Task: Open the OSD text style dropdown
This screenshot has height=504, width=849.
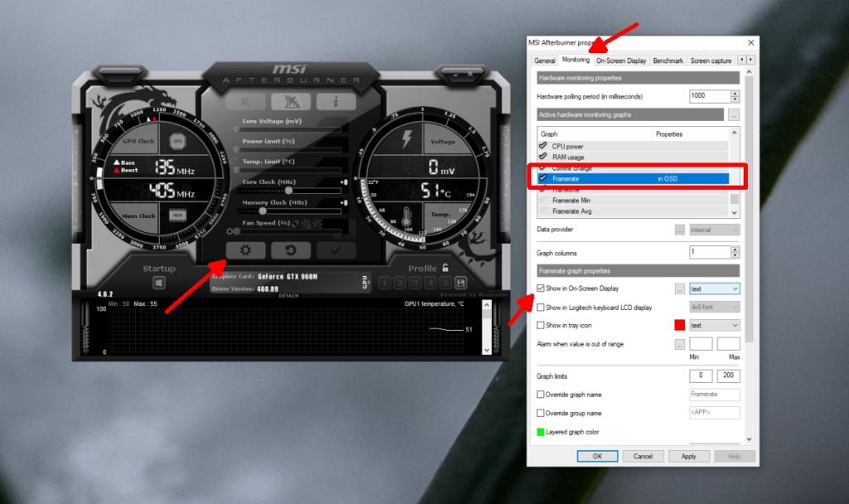Action: point(714,288)
